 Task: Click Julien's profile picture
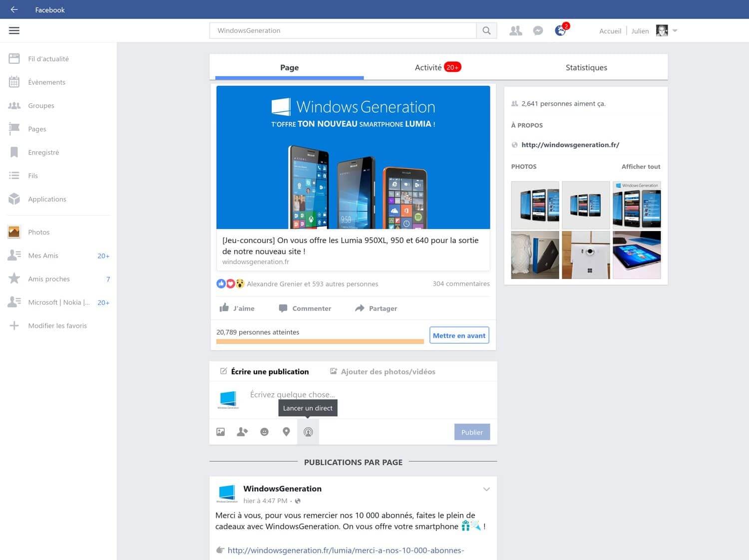tap(662, 30)
